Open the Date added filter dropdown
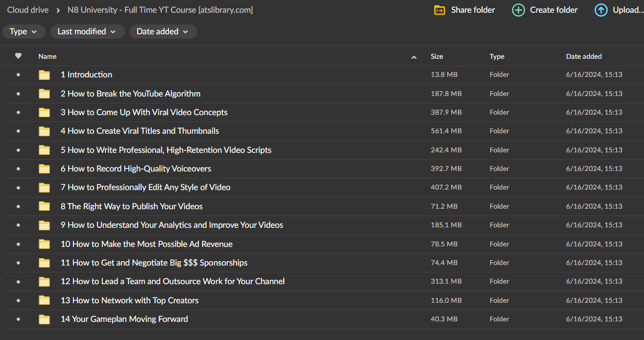This screenshot has width=644, height=340. tap(163, 31)
